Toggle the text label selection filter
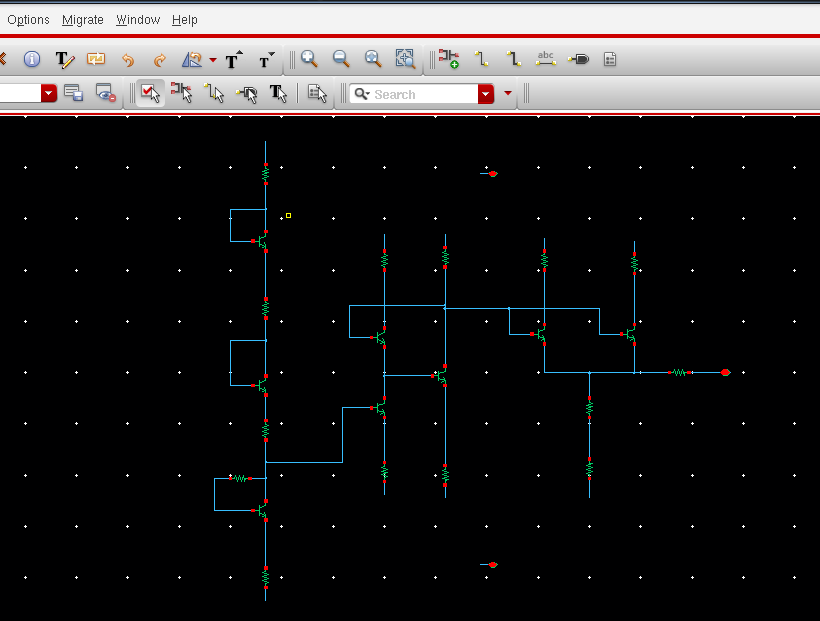820x621 pixels. pos(278,94)
